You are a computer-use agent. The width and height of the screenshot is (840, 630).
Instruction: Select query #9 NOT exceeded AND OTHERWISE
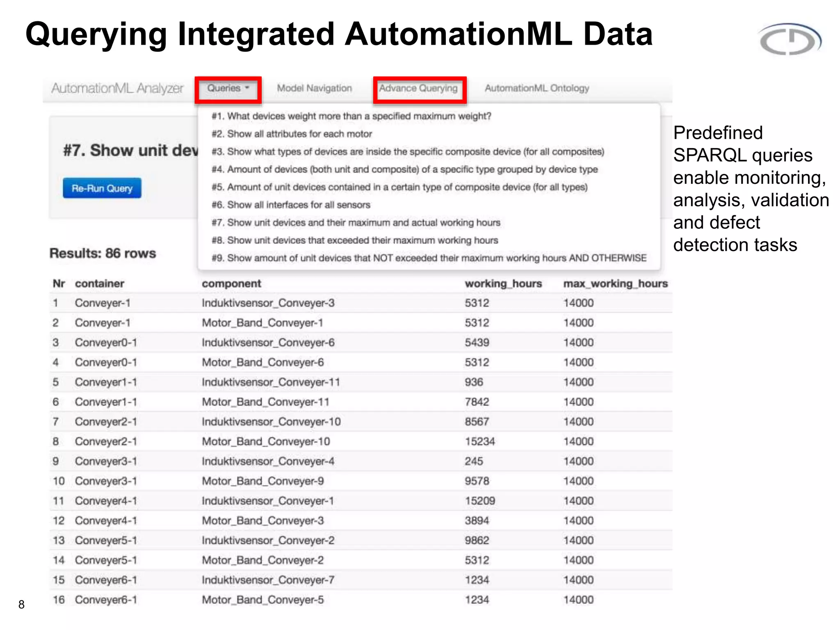click(429, 258)
